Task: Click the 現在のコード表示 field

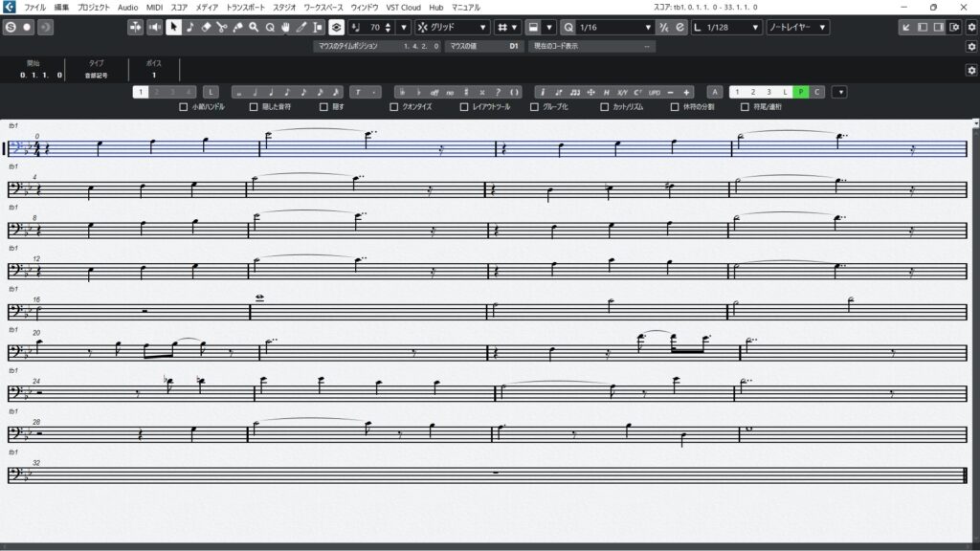Action: 592,46
